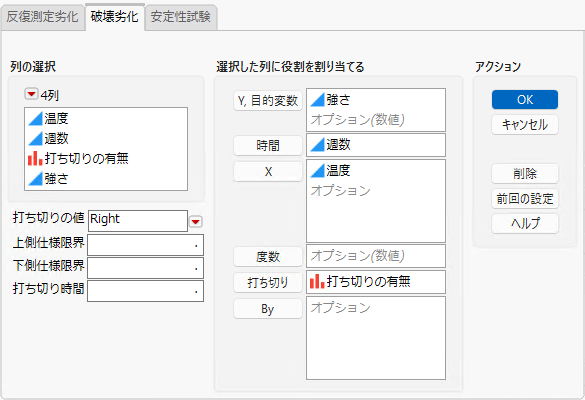Click the 打ち切り時間 input field
This screenshot has height=400, width=585.
tap(146, 291)
